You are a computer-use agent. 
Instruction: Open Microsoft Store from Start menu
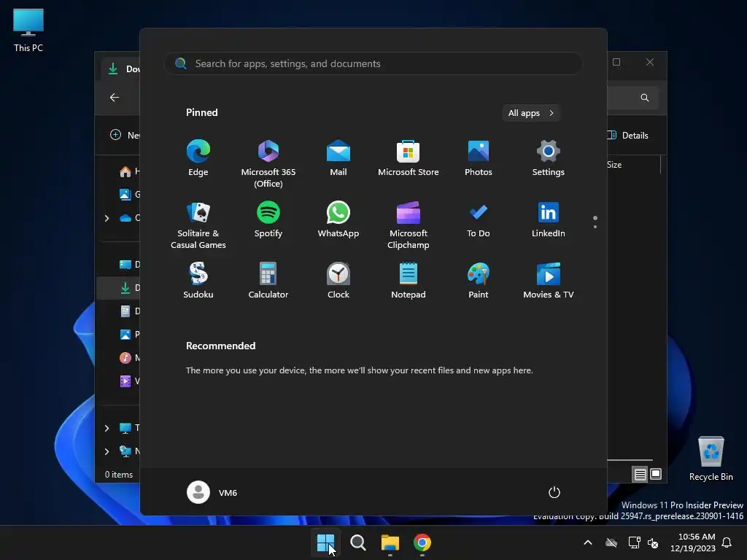coord(409,158)
